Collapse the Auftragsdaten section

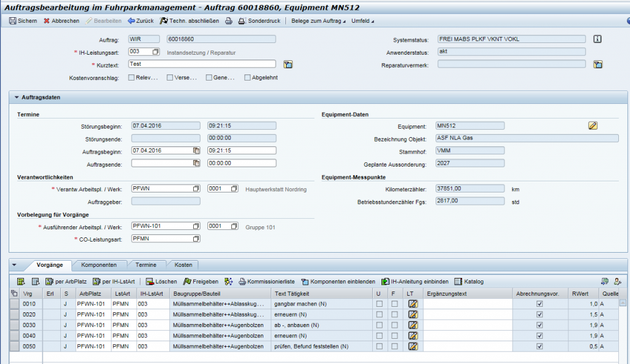[17, 97]
